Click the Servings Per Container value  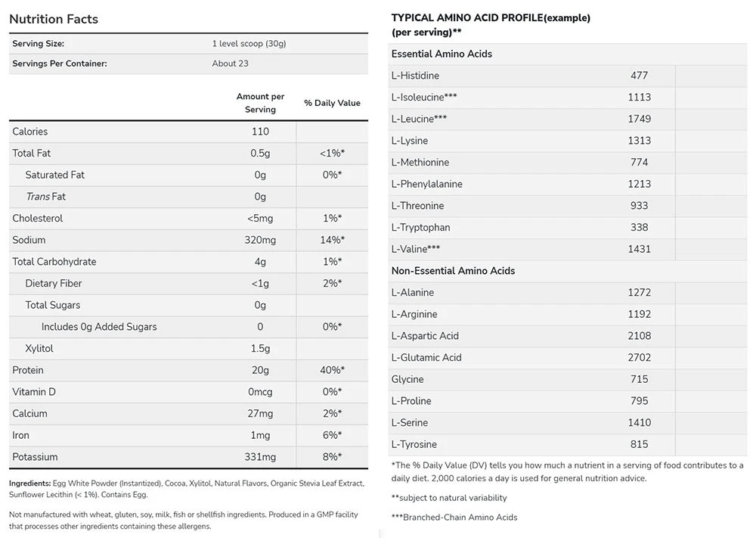click(230, 64)
